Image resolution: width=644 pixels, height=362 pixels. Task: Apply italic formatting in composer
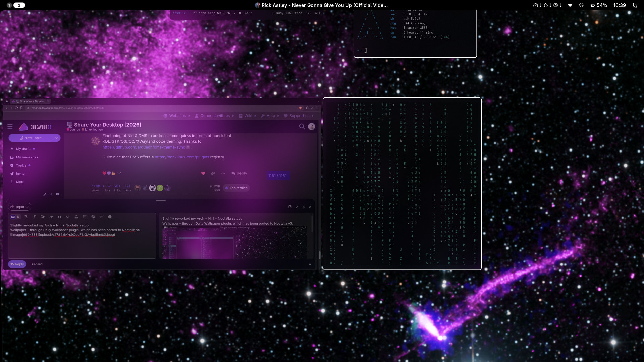pos(34,217)
